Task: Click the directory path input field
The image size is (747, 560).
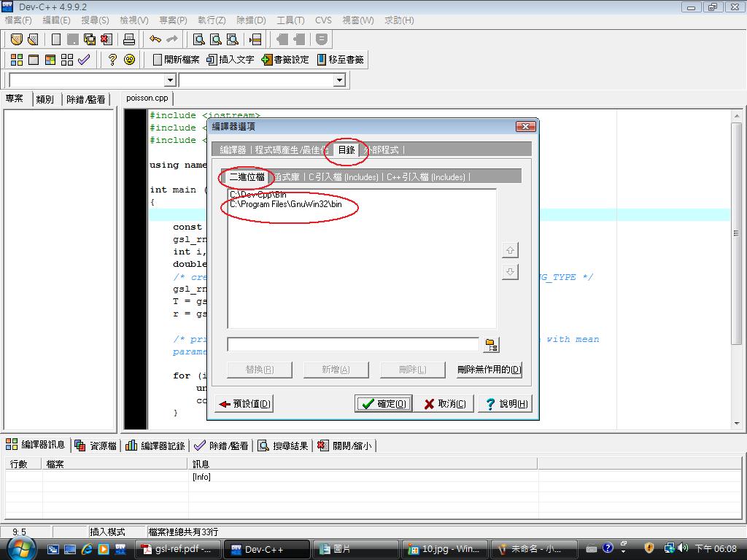Action: (353, 344)
